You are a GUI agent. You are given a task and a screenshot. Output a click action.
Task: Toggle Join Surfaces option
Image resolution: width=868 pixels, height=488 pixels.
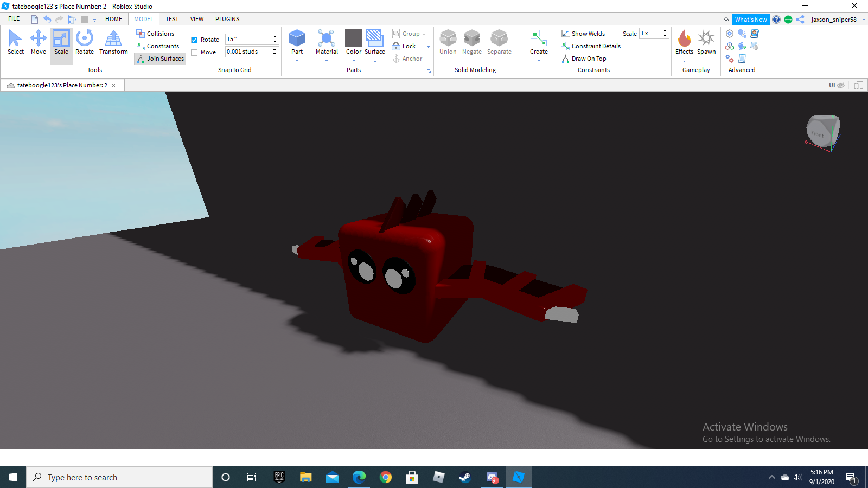click(160, 59)
